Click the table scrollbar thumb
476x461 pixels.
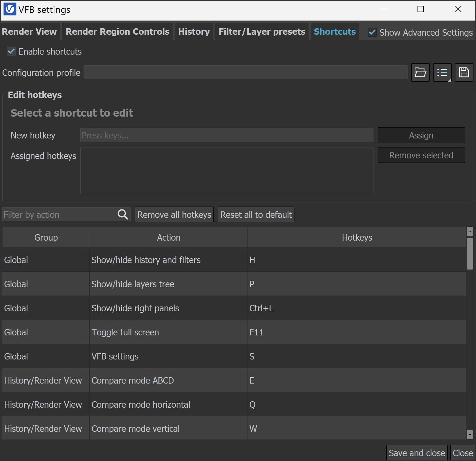tap(470, 253)
